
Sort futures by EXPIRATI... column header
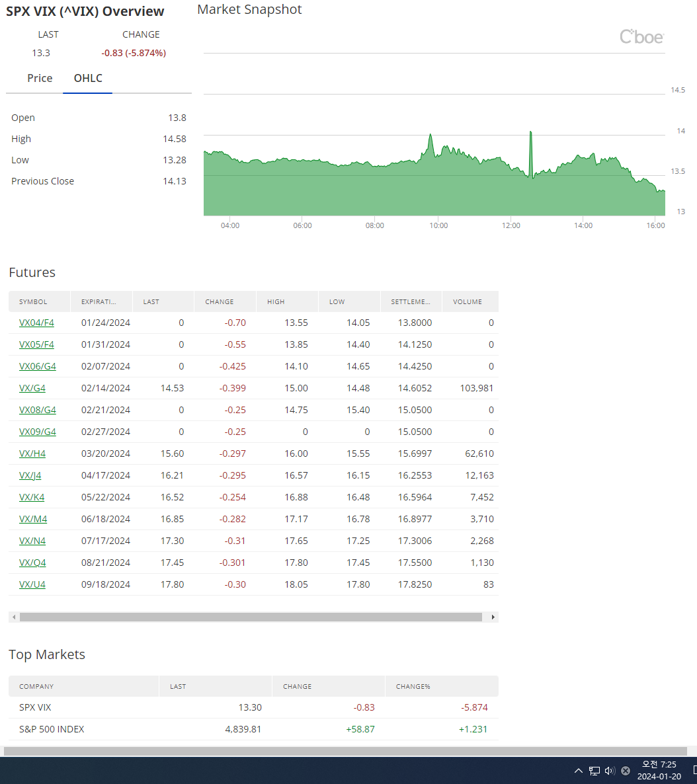click(102, 302)
